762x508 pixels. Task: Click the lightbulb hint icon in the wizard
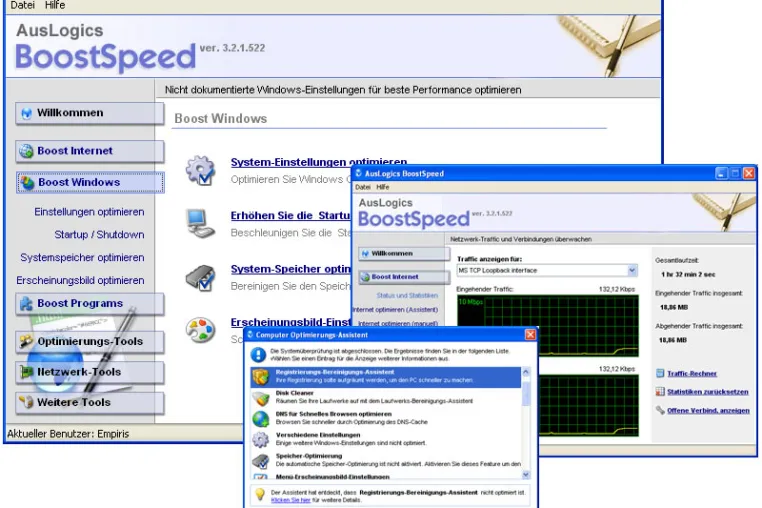260,495
